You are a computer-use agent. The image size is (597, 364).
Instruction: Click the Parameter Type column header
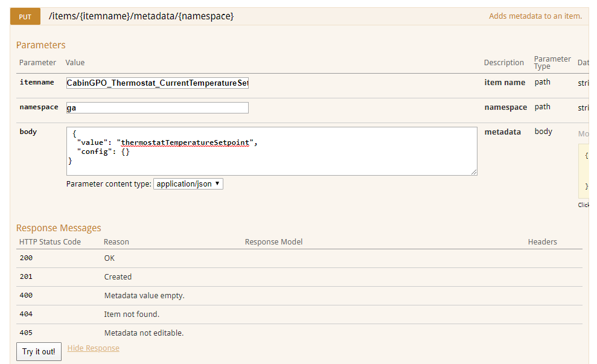[x=552, y=62]
